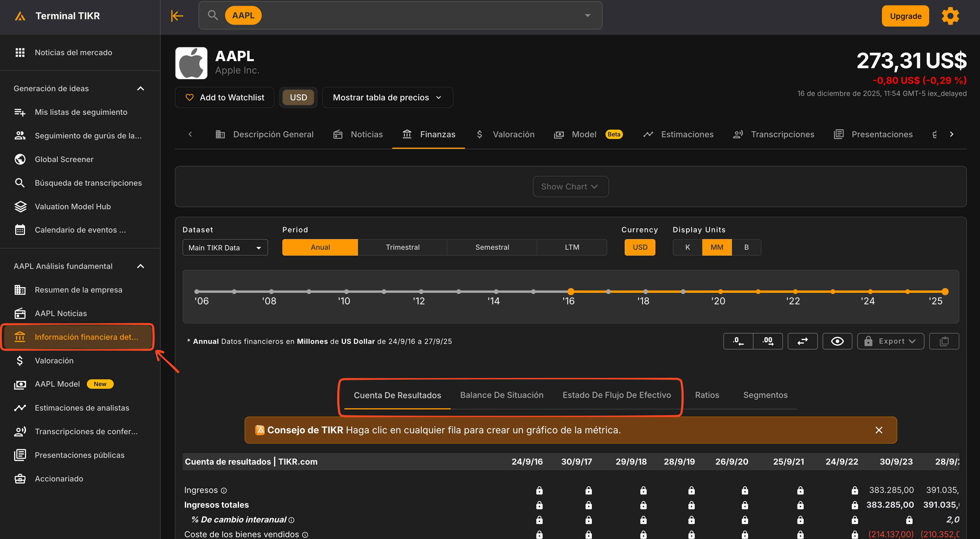Click the Upgrade button

click(905, 16)
